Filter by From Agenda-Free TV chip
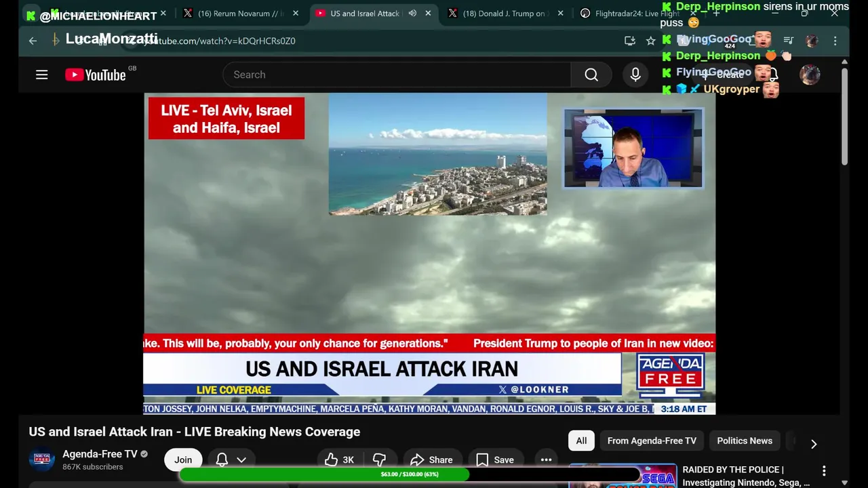 click(652, 441)
